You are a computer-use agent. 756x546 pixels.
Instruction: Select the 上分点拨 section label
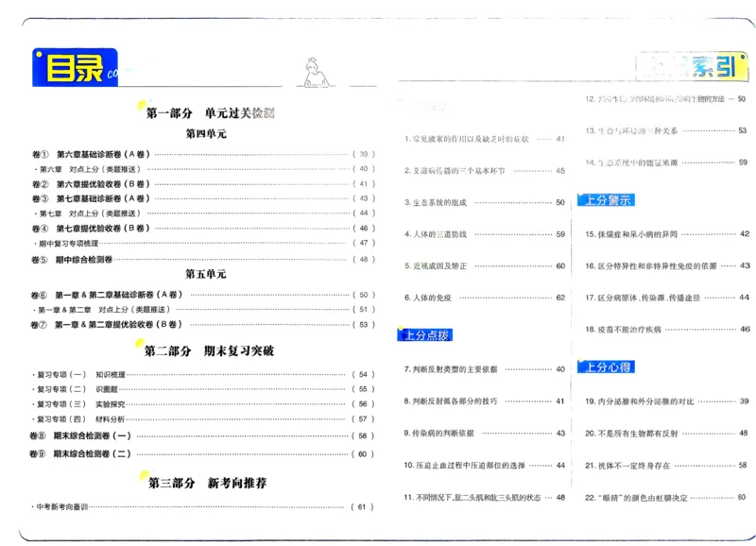[x=424, y=335]
